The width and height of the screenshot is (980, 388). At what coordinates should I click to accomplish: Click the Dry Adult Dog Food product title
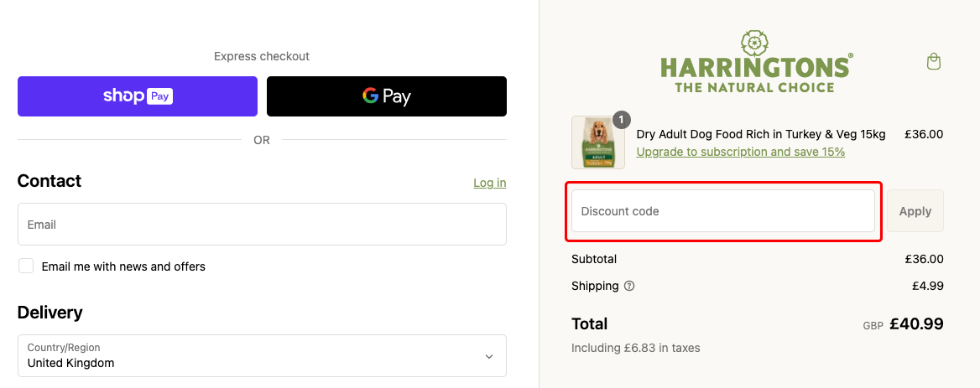(x=761, y=134)
